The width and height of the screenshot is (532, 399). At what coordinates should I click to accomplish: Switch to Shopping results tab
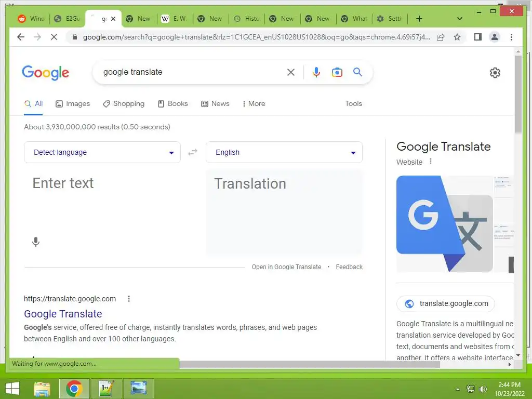coord(124,103)
